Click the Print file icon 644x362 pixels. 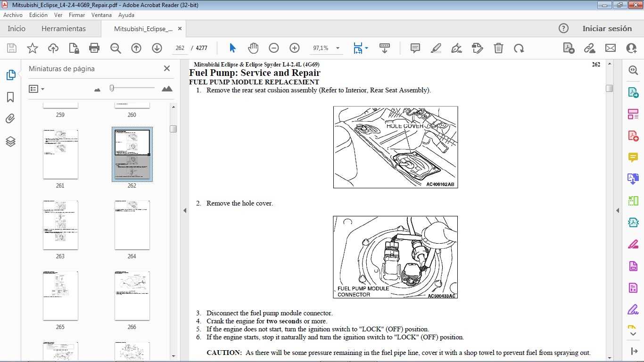[94, 48]
